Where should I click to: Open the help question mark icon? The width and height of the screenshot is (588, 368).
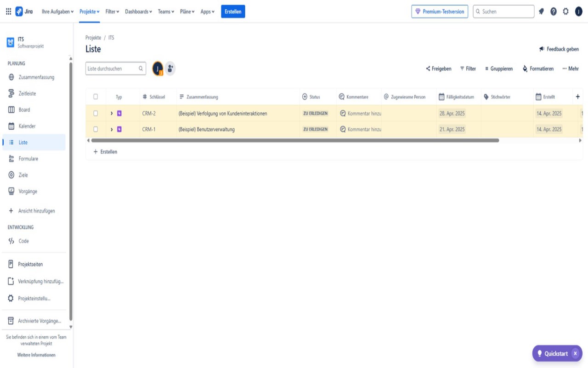(554, 11)
